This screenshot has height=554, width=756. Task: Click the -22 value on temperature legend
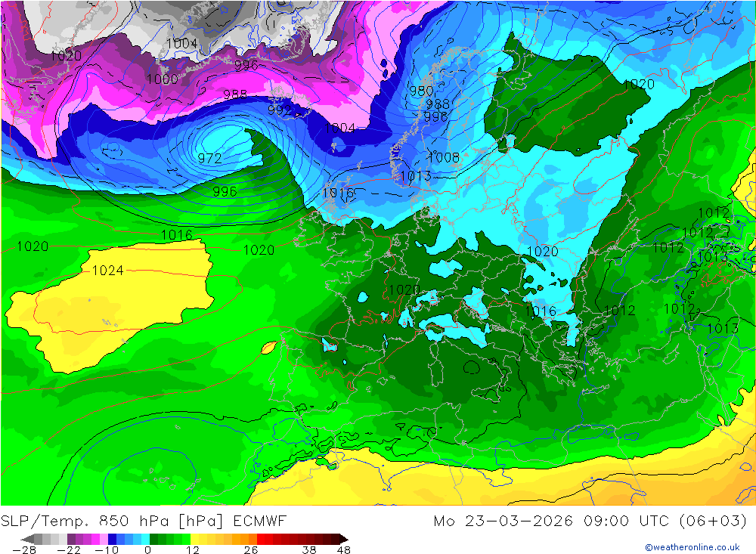click(69, 549)
